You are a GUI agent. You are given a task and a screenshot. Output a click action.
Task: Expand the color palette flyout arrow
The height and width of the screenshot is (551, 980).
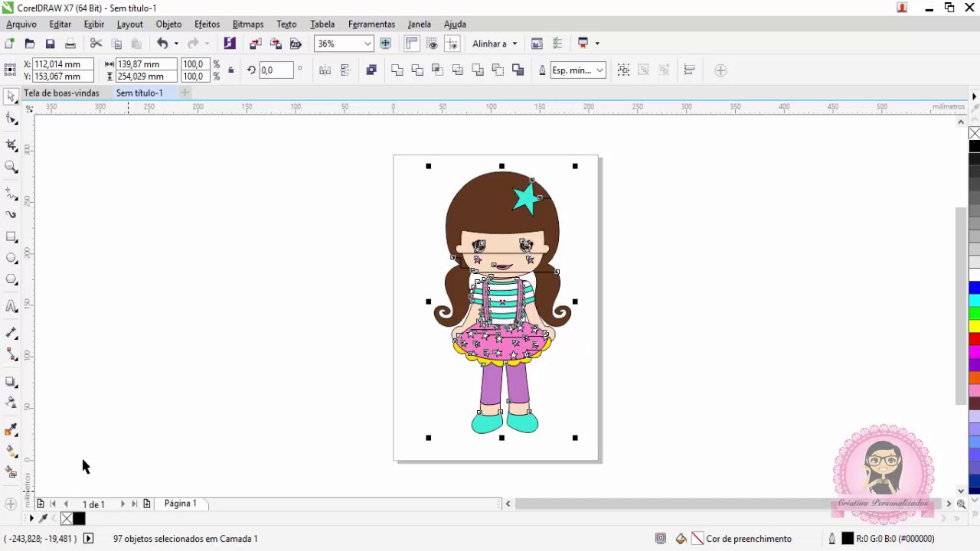coord(975,96)
